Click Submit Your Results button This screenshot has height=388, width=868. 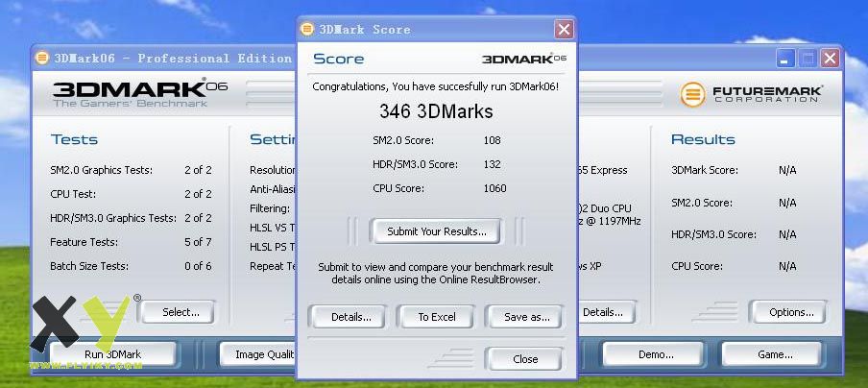436,231
